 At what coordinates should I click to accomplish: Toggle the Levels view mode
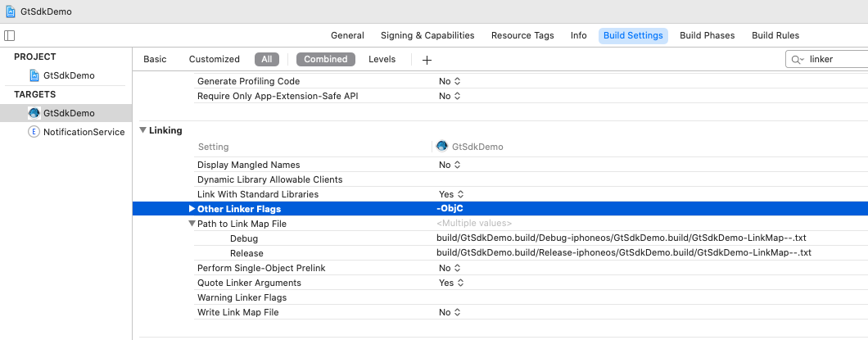coord(382,59)
